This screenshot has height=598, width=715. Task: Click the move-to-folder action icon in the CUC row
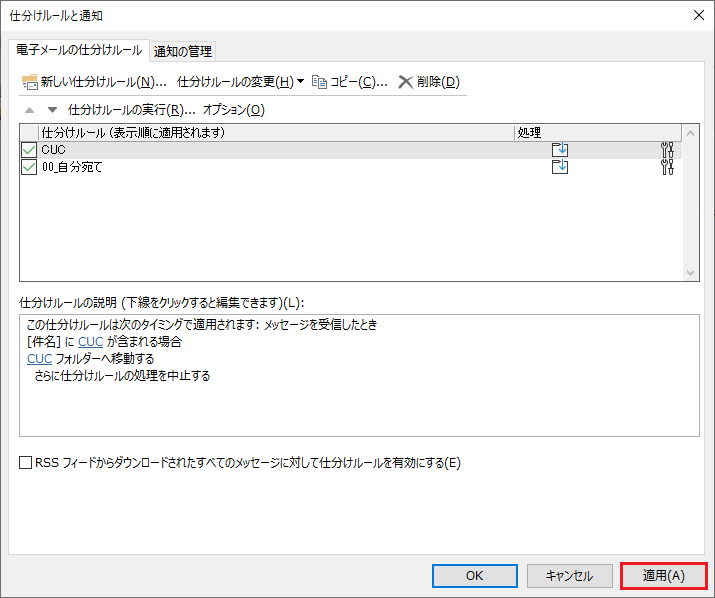[560, 150]
